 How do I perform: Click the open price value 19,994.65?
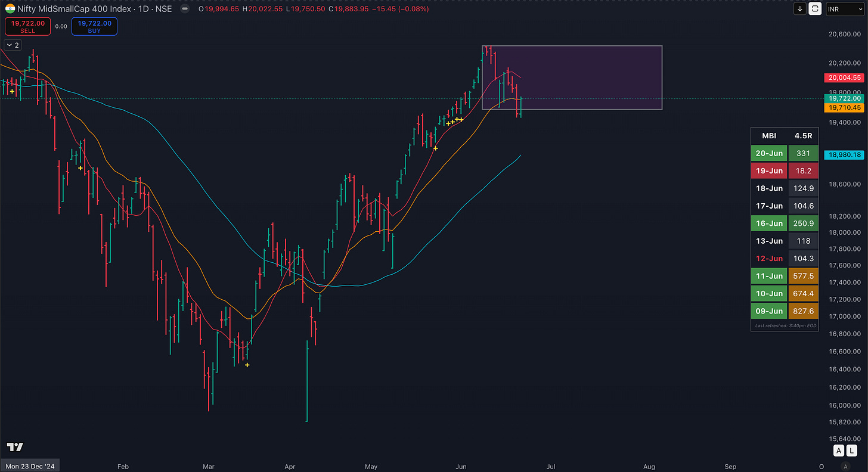222,9
